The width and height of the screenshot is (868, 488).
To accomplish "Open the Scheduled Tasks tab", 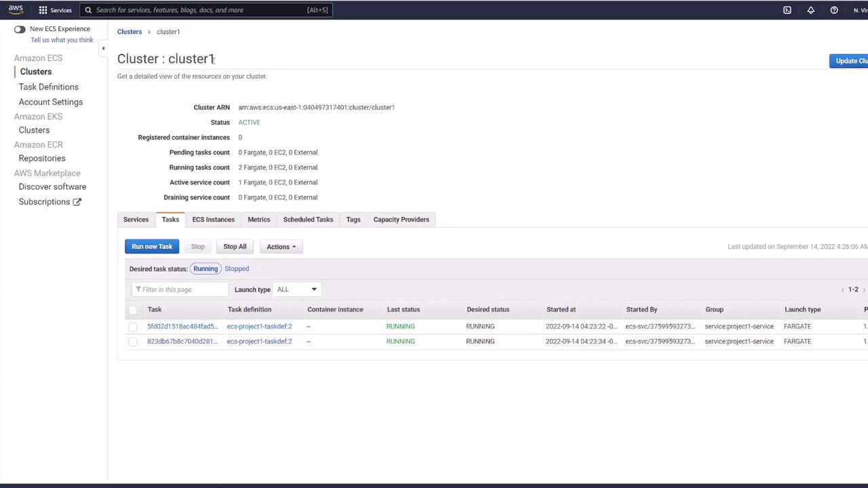I will 308,220.
